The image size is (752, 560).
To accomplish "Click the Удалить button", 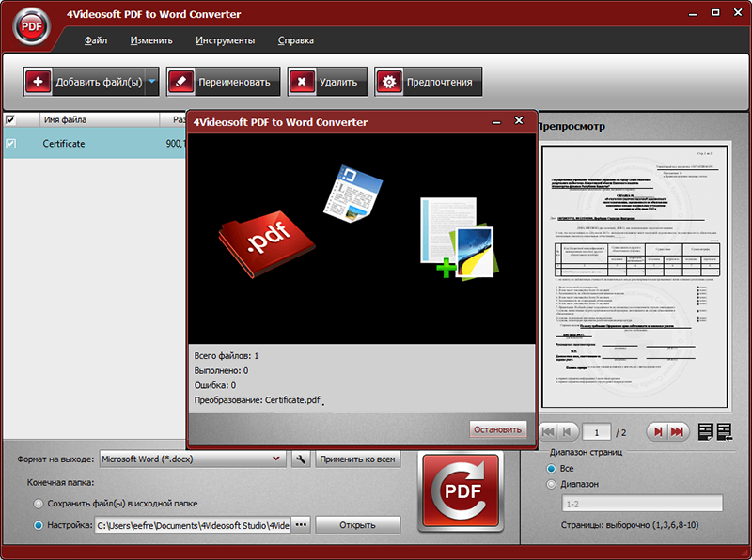I will click(327, 82).
